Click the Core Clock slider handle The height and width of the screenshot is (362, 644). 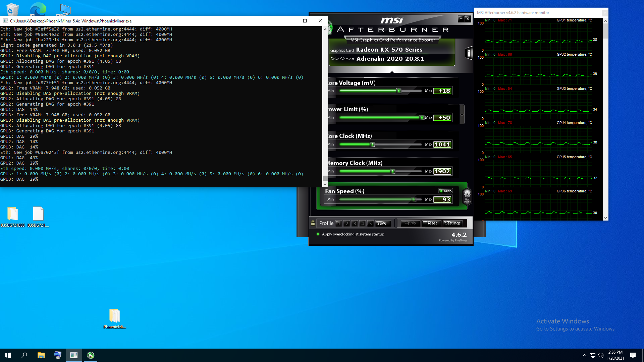(372, 144)
